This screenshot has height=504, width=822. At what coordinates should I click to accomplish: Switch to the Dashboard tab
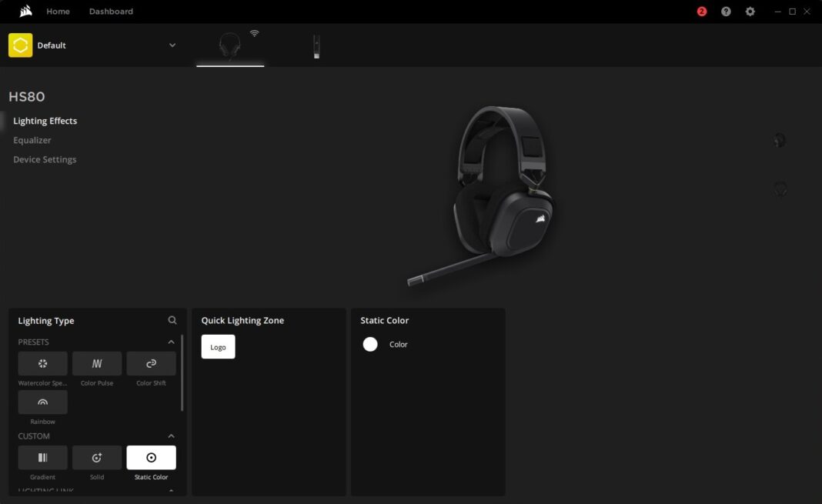pos(111,11)
